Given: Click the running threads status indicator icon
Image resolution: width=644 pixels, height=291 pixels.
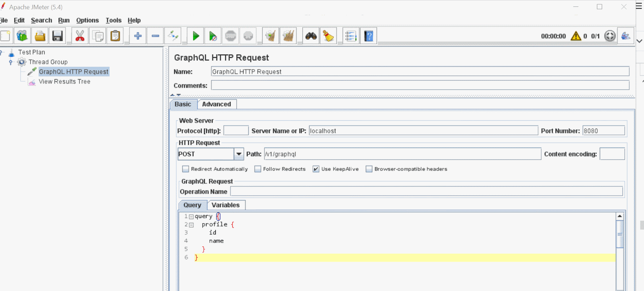Looking at the screenshot, I should pyautogui.click(x=610, y=36).
